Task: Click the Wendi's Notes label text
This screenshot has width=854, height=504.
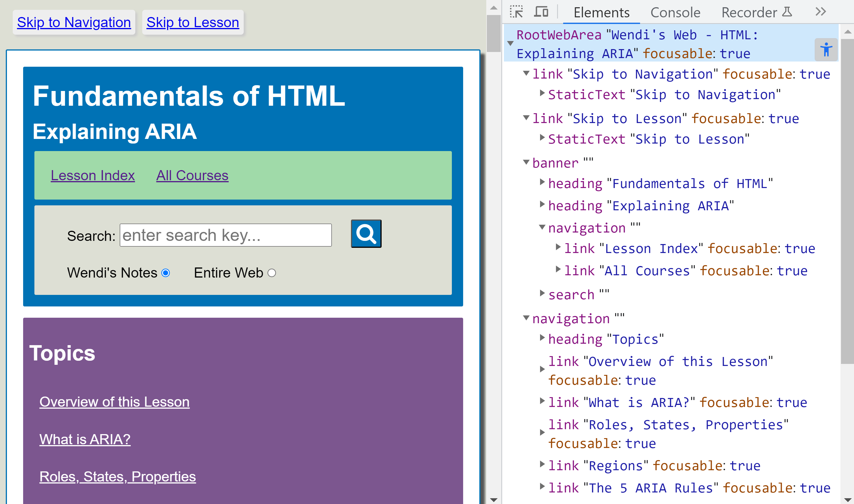Action: click(112, 273)
